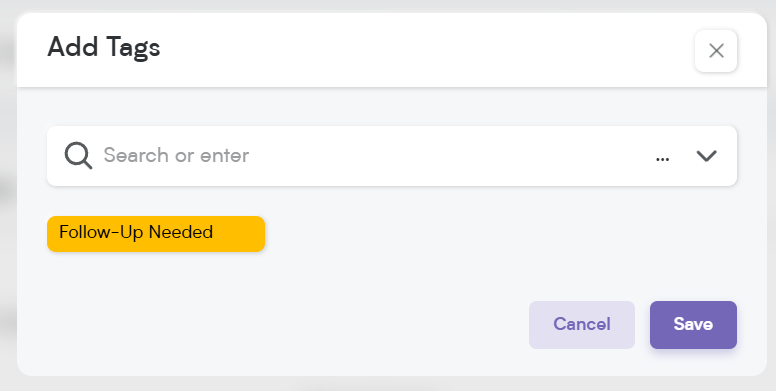
Task: Open tag list via down arrow
Action: [x=706, y=156]
